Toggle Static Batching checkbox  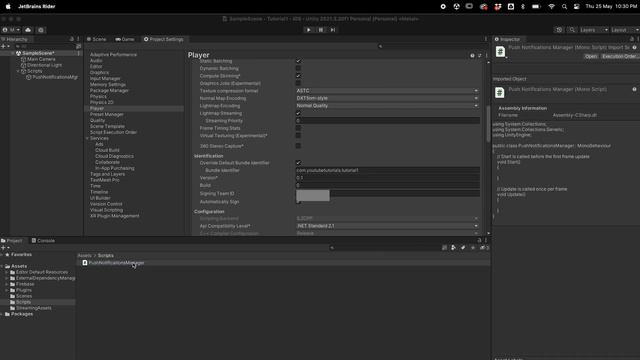click(x=298, y=61)
